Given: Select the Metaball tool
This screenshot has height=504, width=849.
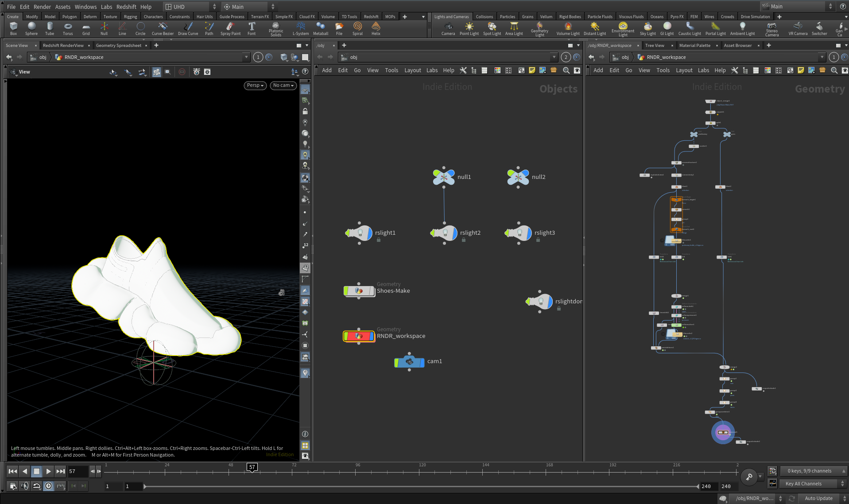Looking at the screenshot, I should pos(321,29).
